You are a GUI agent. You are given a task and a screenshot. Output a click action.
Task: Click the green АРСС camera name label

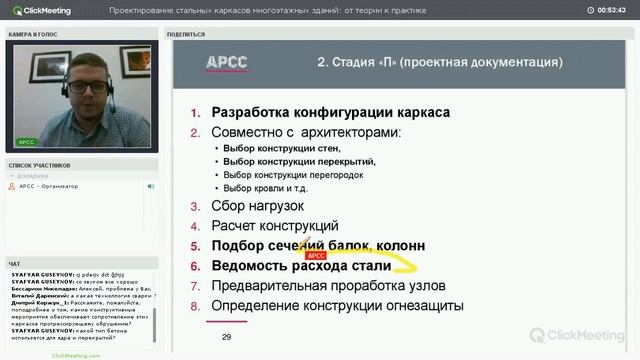click(x=26, y=142)
